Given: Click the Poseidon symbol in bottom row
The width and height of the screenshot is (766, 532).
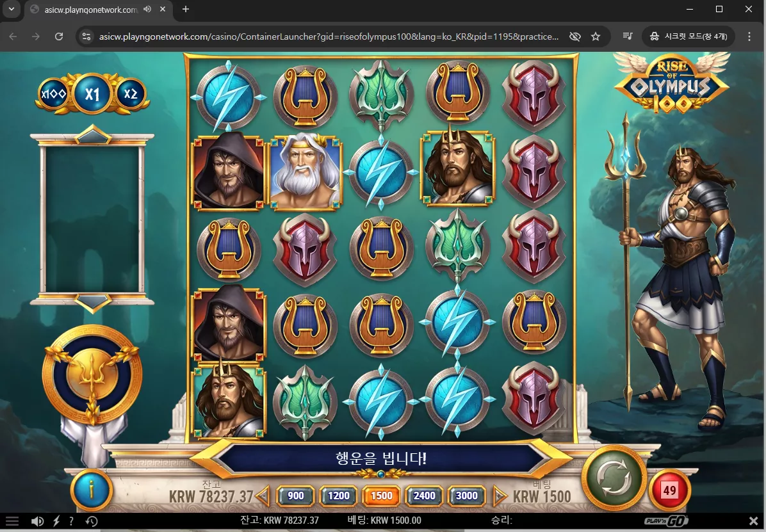Looking at the screenshot, I should (x=229, y=398).
